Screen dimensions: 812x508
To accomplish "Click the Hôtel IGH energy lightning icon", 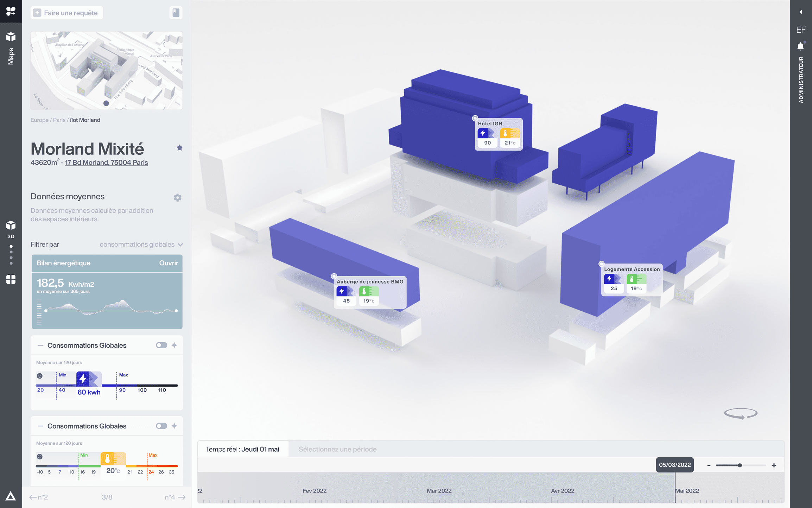I will (x=483, y=133).
